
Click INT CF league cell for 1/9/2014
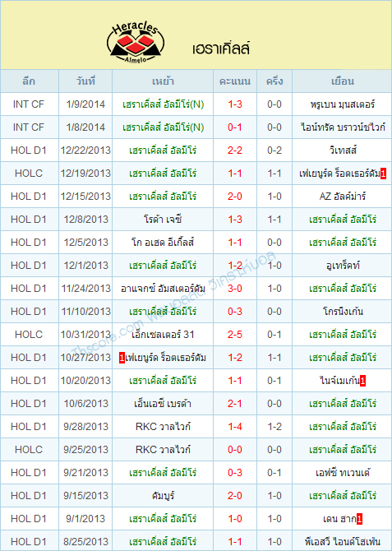[29, 104]
